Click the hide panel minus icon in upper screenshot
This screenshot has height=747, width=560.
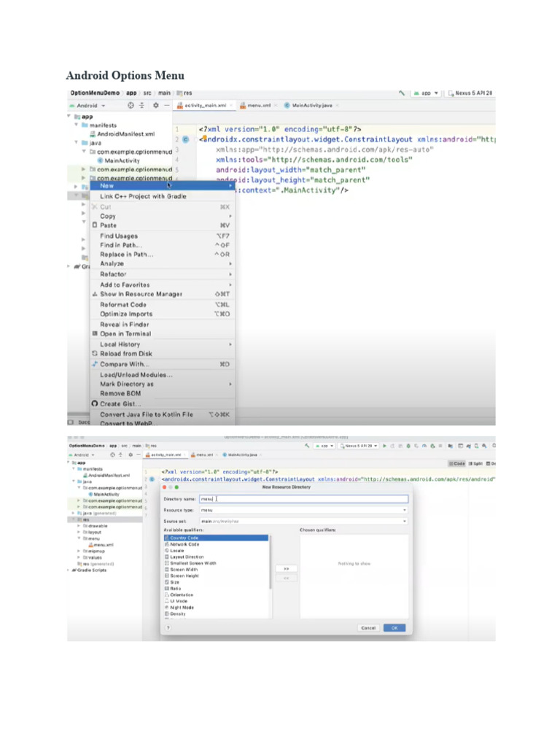(167, 105)
